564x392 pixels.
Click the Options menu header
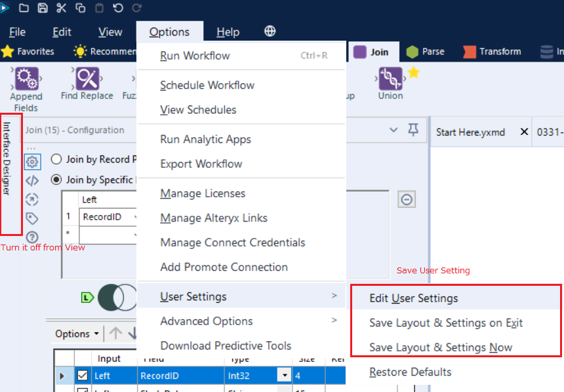pyautogui.click(x=169, y=32)
